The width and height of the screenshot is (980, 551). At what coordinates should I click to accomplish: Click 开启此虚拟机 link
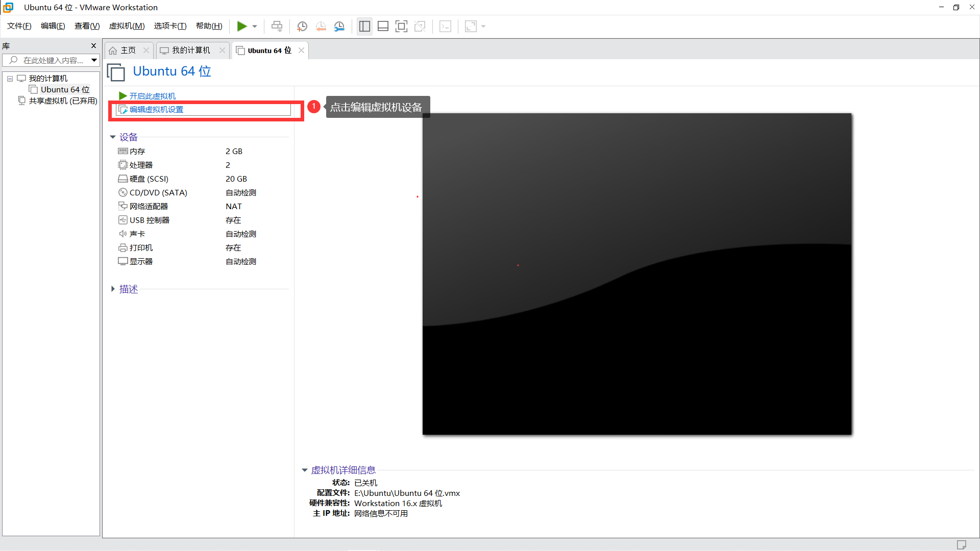click(152, 96)
